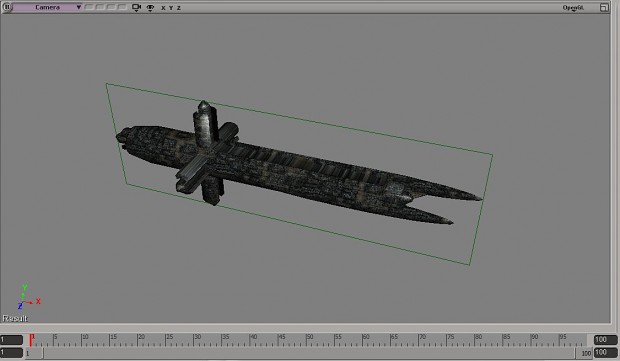The image size is (620, 361).
Task: Click the playback range slider bar
Action: pos(309,353)
